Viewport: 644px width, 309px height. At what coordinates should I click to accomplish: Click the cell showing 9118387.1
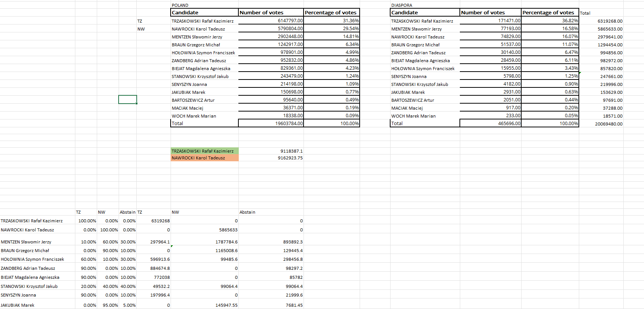coord(291,151)
